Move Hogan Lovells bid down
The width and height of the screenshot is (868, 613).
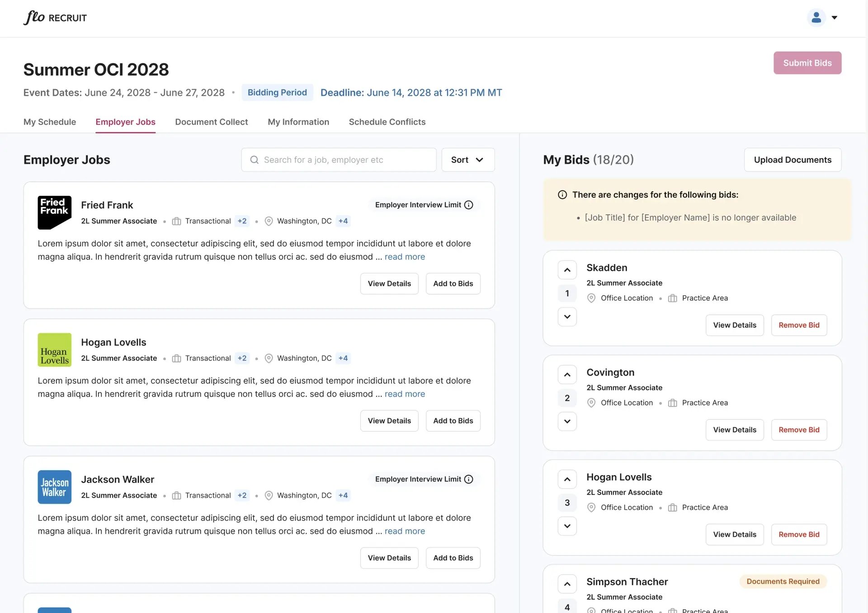(x=567, y=526)
